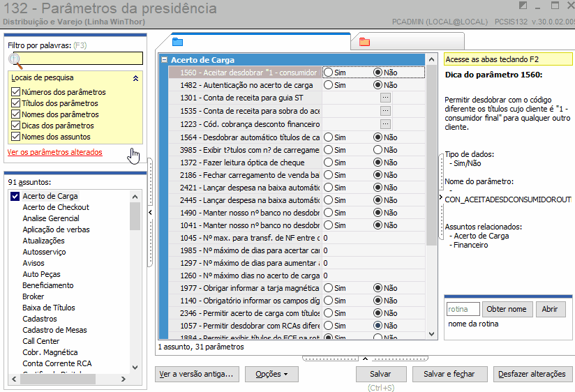Select Sim for parameter 1564
Screen dimensions: 575x392
coord(328,137)
